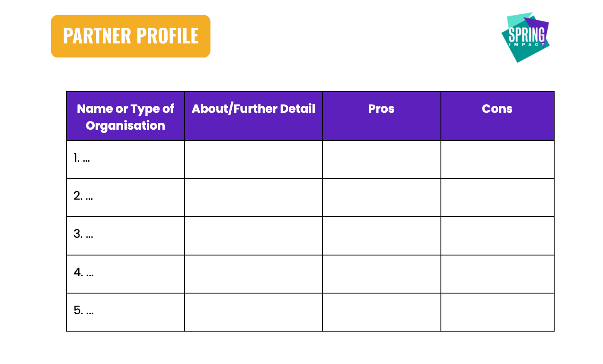This screenshot has height=364, width=603.
Task: Select the row 2 organisation name cell
Action: click(125, 198)
